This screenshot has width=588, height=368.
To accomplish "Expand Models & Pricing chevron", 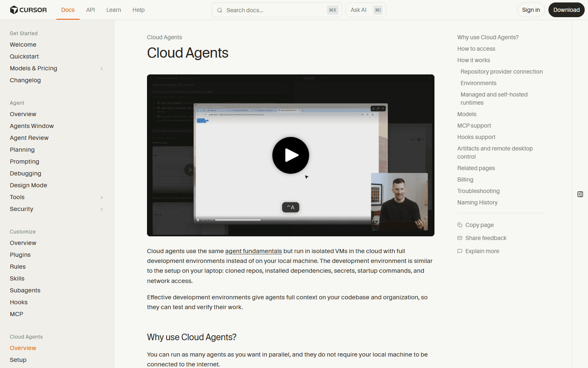I will (102, 69).
